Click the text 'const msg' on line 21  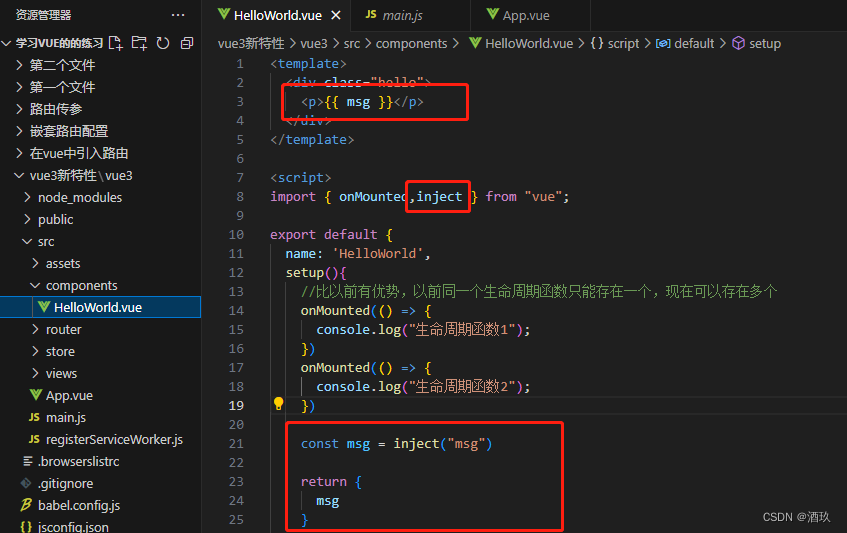click(335, 443)
